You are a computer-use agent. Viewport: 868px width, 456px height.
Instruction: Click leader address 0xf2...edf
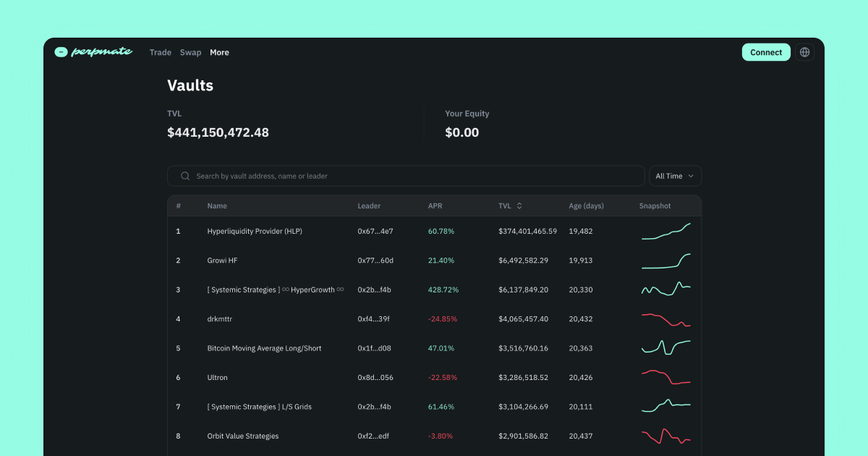(x=373, y=436)
